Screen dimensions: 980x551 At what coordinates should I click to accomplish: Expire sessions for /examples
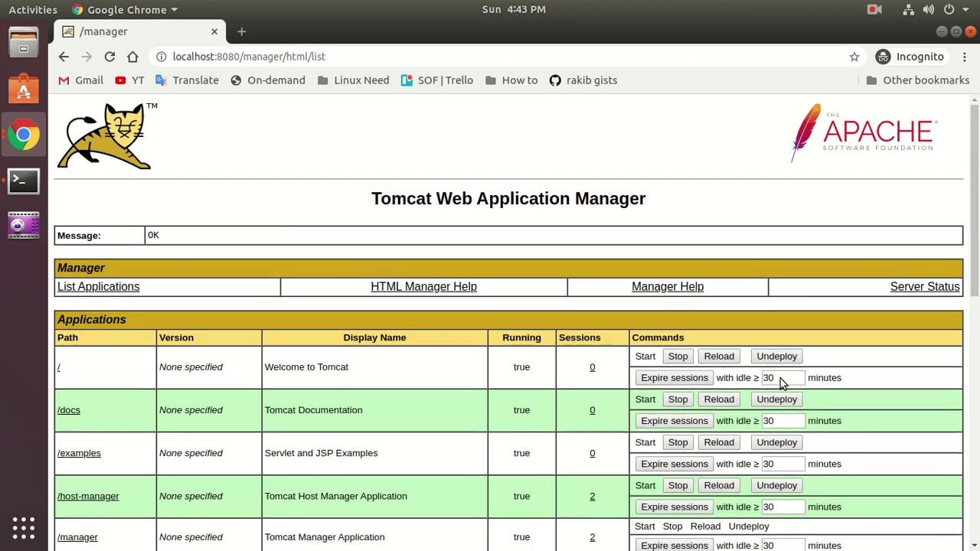(x=674, y=464)
